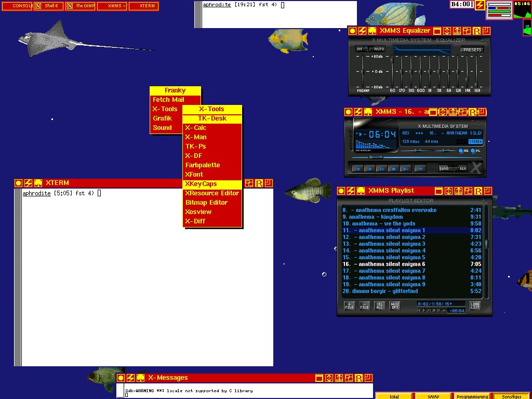Click the system load meter with colored bars
Screen dimensions: 532x399
click(x=499, y=10)
